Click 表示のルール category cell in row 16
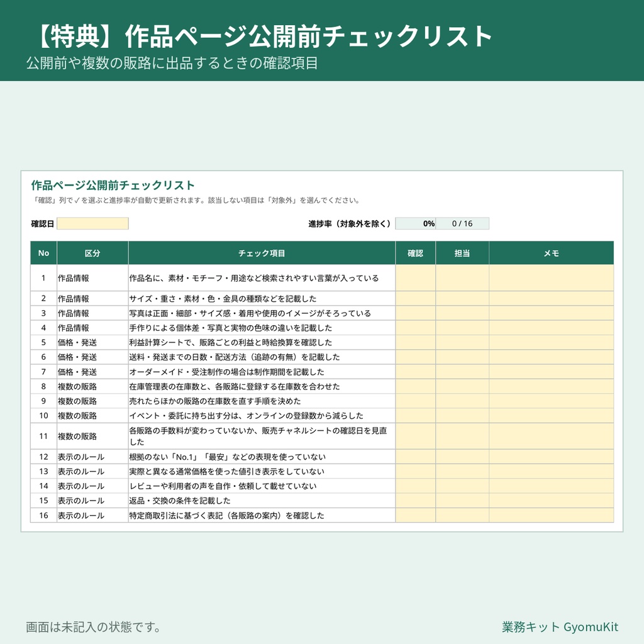Viewport: 644px width, 644px height. 92,516
